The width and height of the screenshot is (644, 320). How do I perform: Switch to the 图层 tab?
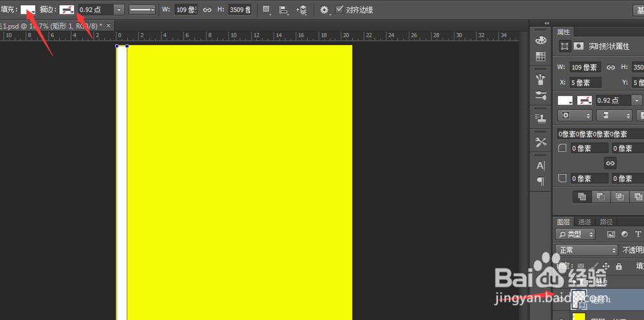coord(563,222)
